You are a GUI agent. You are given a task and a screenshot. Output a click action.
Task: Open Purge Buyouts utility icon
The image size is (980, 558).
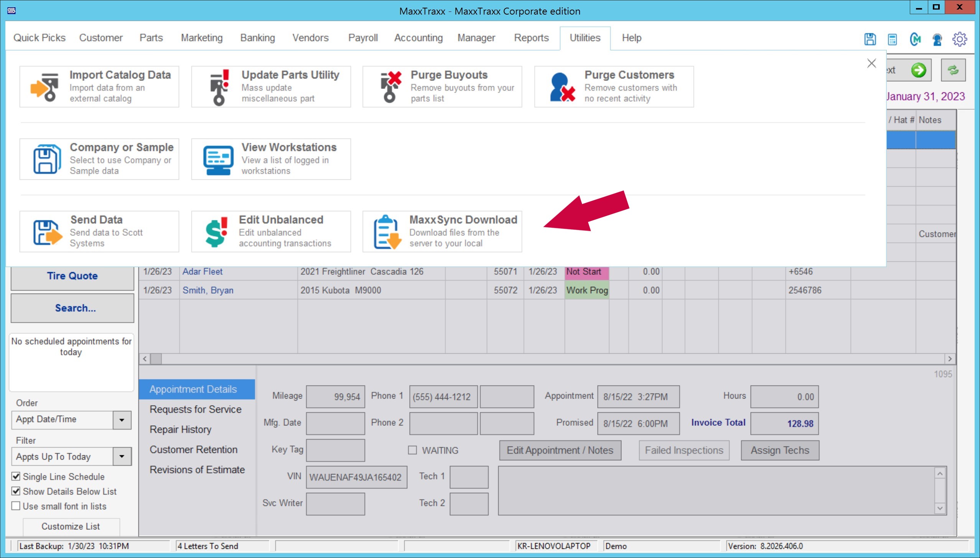tap(390, 87)
